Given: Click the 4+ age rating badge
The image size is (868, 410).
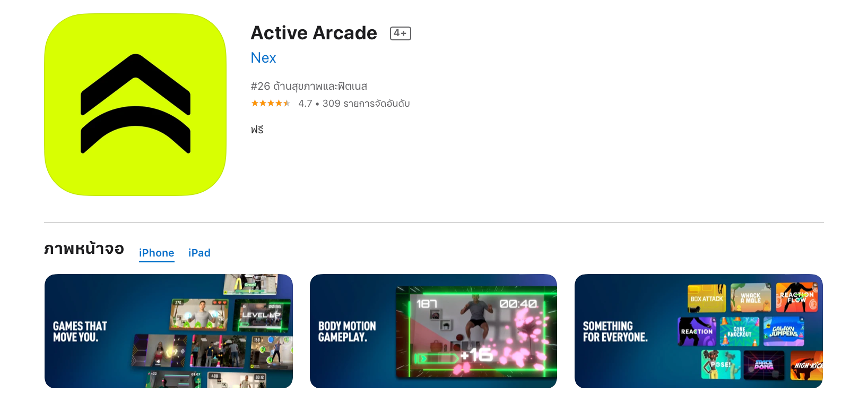Looking at the screenshot, I should coord(401,33).
